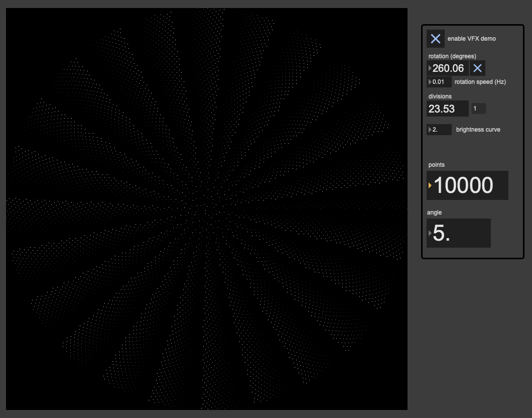Select the divisions number field 23.53
The width and height of the screenshot is (532, 418).
447,109
